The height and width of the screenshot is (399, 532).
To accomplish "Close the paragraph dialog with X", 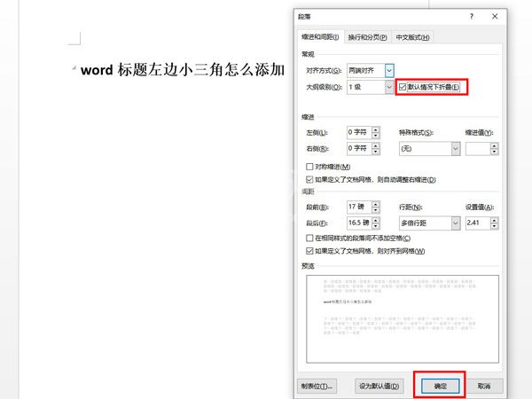I will coord(495,16).
